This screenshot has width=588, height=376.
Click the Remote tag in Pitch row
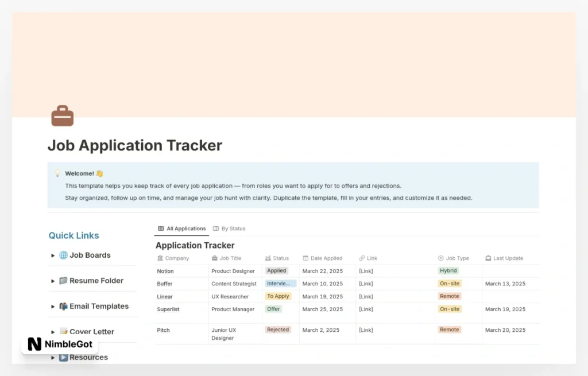click(449, 330)
